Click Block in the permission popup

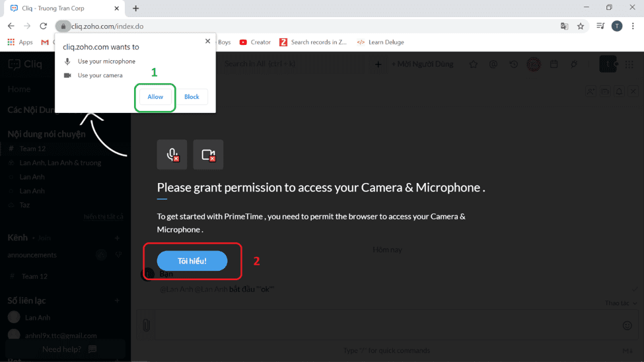pos(192,97)
